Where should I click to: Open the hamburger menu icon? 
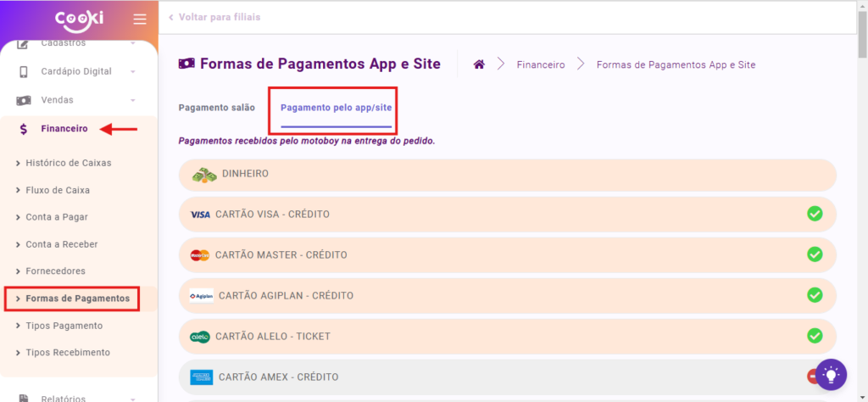140,20
